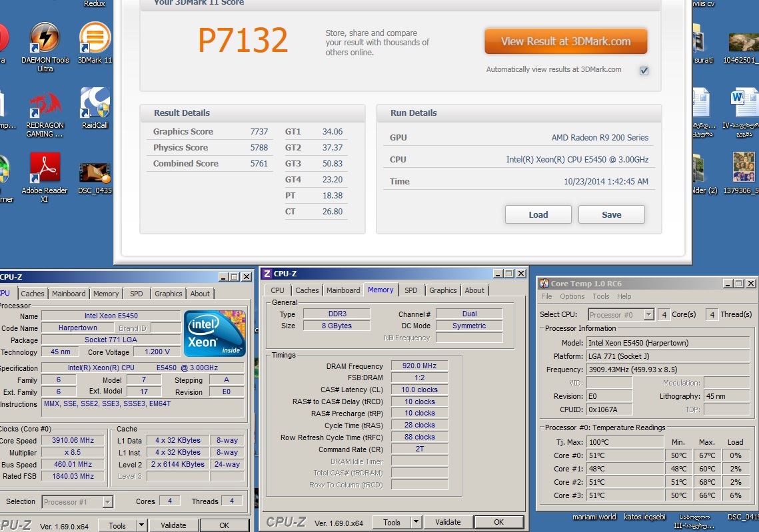Open DSC_0435 image file on desktop
Image resolution: width=759 pixels, height=532 pixels.
pos(95,178)
